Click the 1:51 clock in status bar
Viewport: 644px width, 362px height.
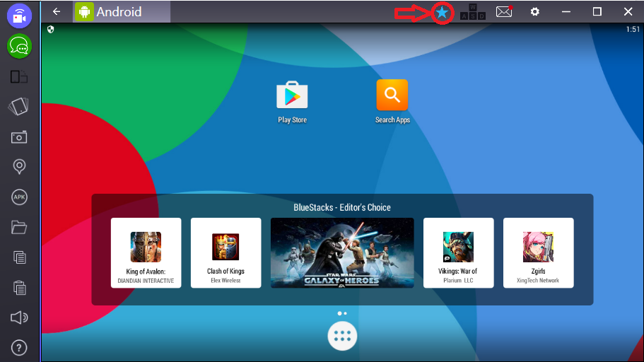click(x=633, y=29)
